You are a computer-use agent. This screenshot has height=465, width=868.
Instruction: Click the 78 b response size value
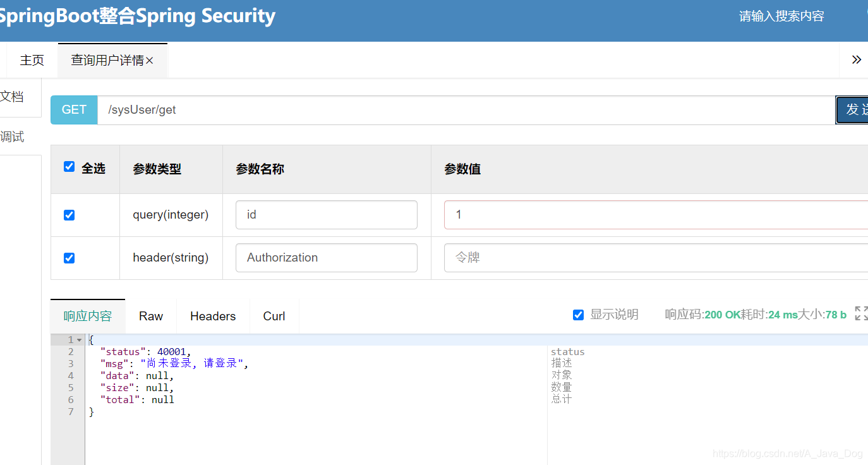click(x=836, y=315)
